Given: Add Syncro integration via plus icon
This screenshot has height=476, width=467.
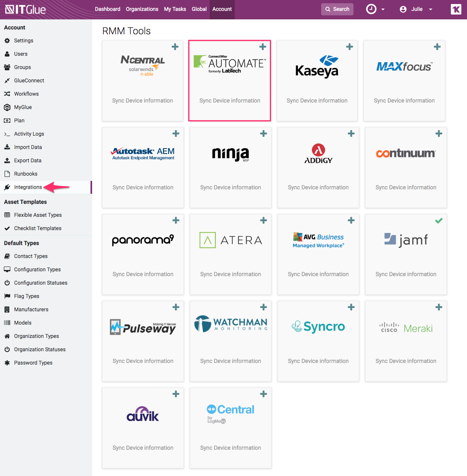Looking at the screenshot, I should (351, 307).
